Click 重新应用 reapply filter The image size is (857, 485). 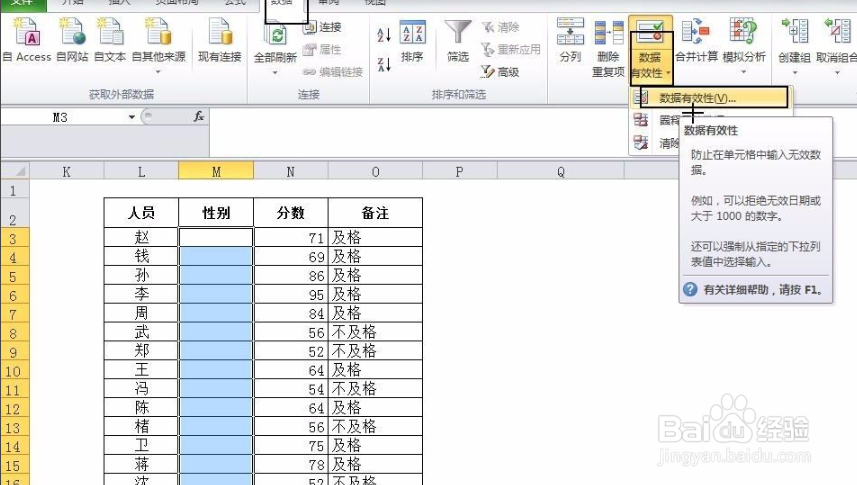(x=511, y=49)
